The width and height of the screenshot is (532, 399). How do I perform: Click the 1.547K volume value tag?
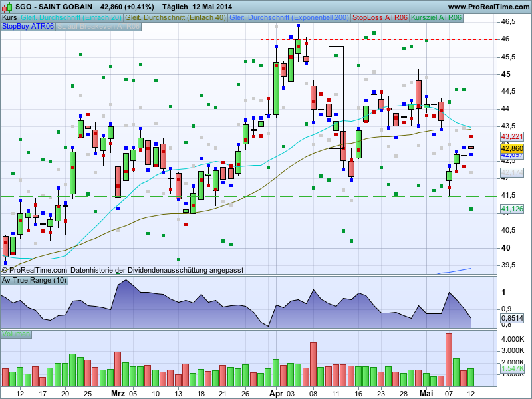[512, 368]
